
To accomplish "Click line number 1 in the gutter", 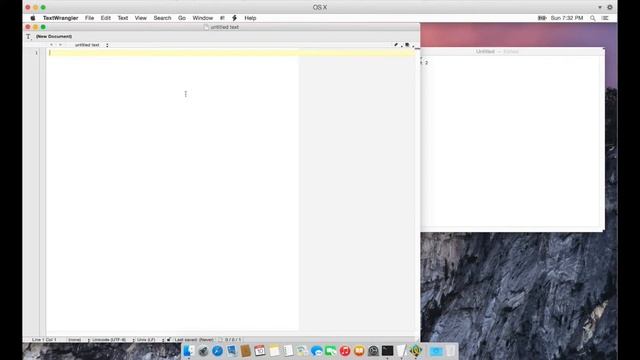I will coord(36,53).
